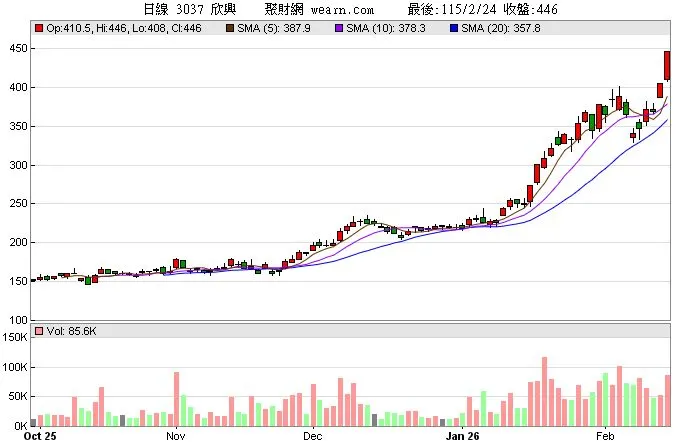Click the 150 price axis label
The image size is (700, 447).
click(x=18, y=281)
